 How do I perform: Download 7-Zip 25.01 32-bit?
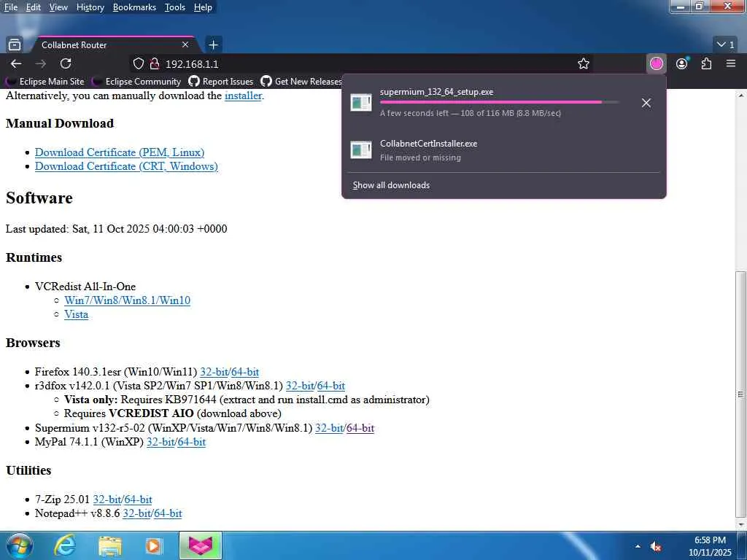coord(107,499)
